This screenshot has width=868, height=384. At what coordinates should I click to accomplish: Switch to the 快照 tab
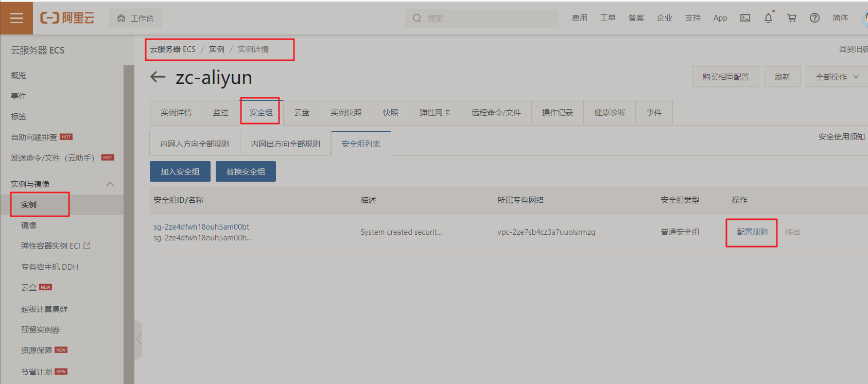pyautogui.click(x=390, y=113)
